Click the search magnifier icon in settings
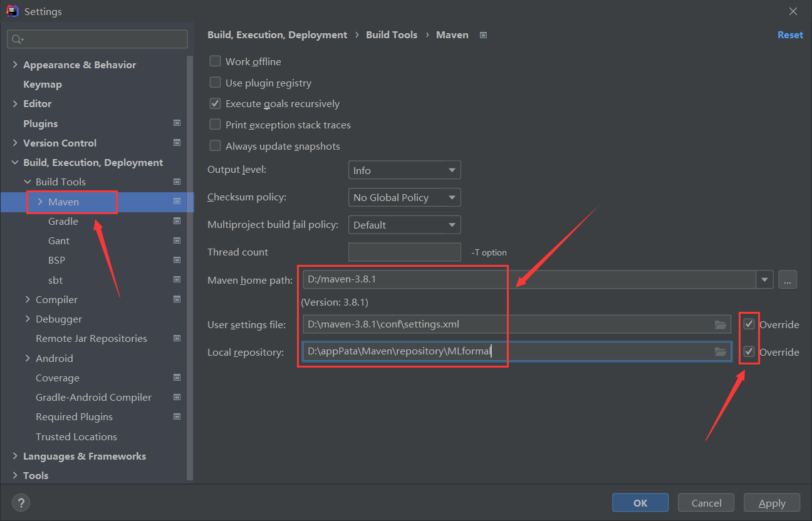 pyautogui.click(x=17, y=39)
